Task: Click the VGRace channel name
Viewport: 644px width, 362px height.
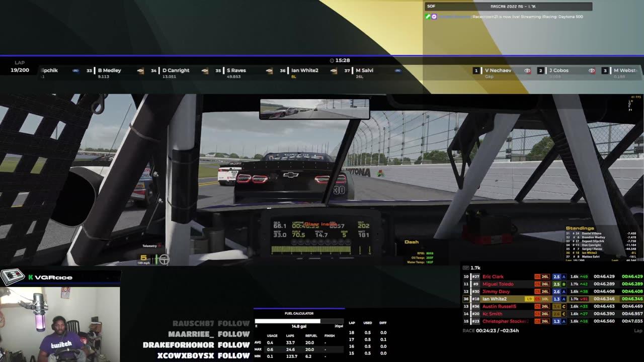Action: click(x=53, y=278)
